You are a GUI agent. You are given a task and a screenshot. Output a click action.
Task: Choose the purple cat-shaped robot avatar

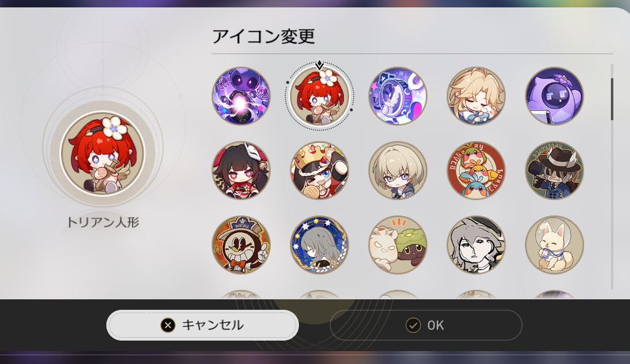click(554, 96)
